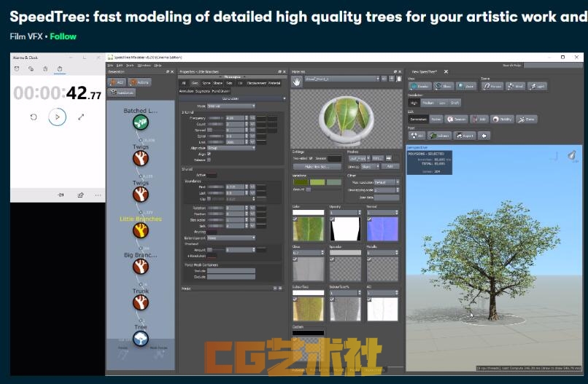Click the hand tool icon in Materials

[x=297, y=82]
